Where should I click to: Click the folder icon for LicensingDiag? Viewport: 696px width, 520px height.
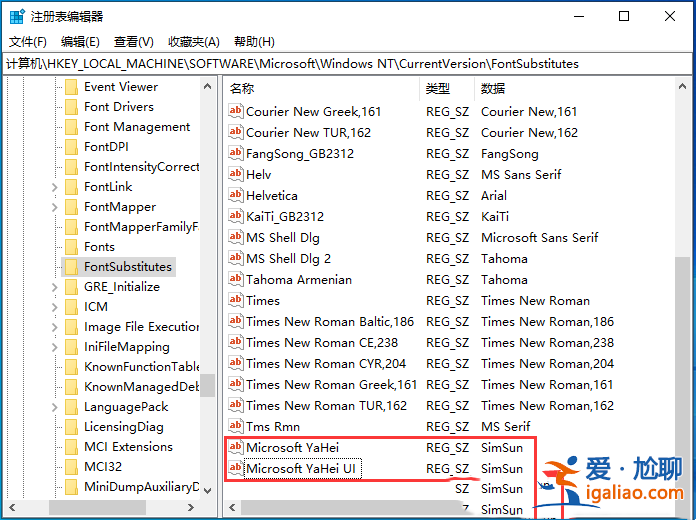click(71, 427)
